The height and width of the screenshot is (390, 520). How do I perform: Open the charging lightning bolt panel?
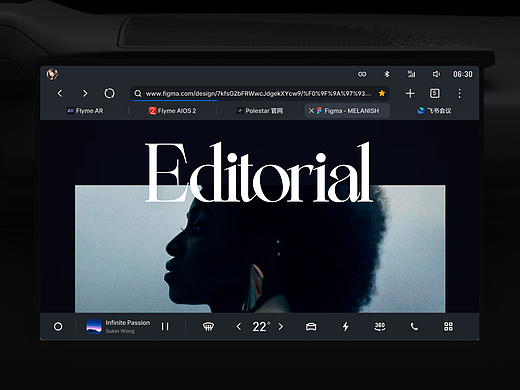coord(346,326)
